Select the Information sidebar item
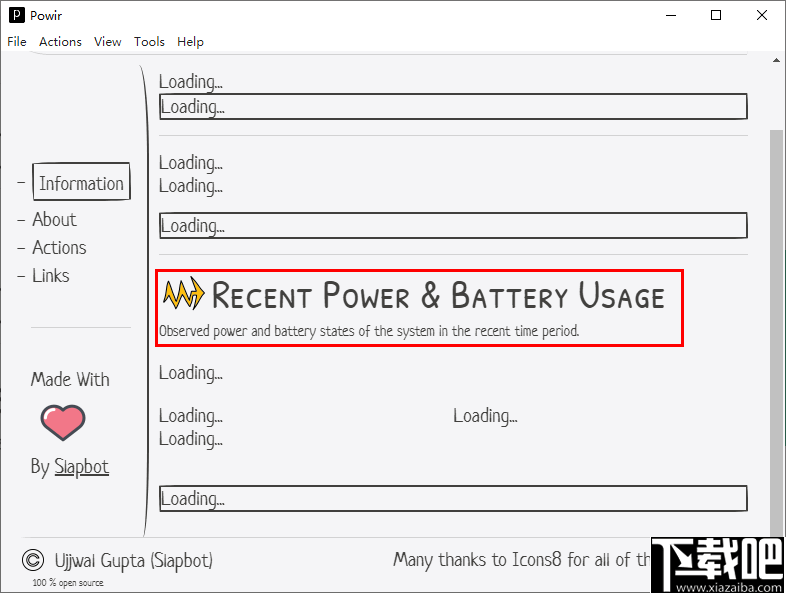This screenshot has height=593, width=786. (81, 182)
